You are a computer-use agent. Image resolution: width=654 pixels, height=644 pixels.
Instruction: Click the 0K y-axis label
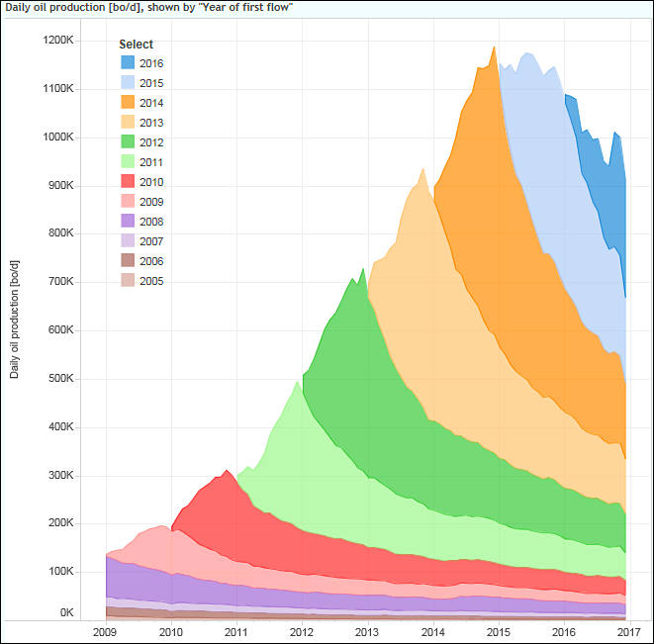pyautogui.click(x=66, y=612)
